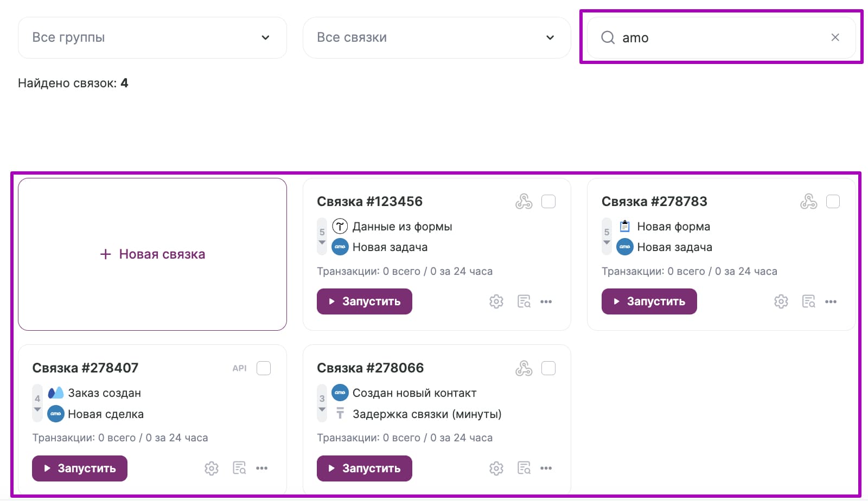868x501 pixels.
Task: Click the 'Найдено связок: 4' counter
Action: 73,83
